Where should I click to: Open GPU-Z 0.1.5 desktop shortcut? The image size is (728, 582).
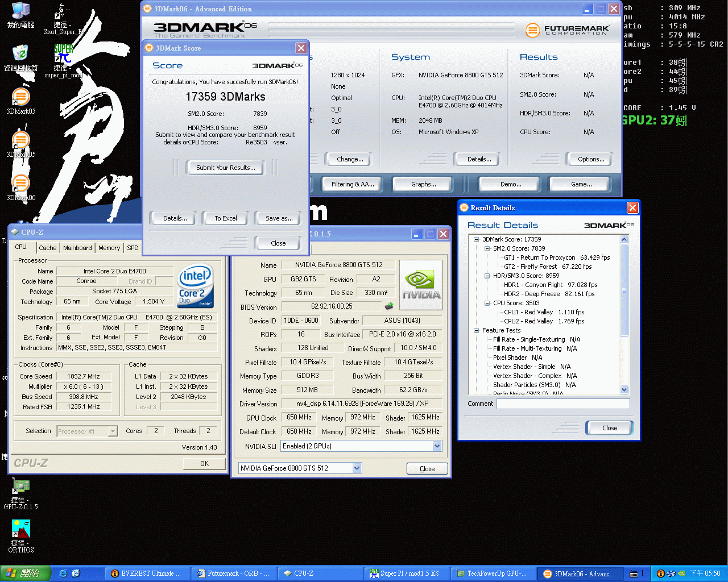point(20,493)
